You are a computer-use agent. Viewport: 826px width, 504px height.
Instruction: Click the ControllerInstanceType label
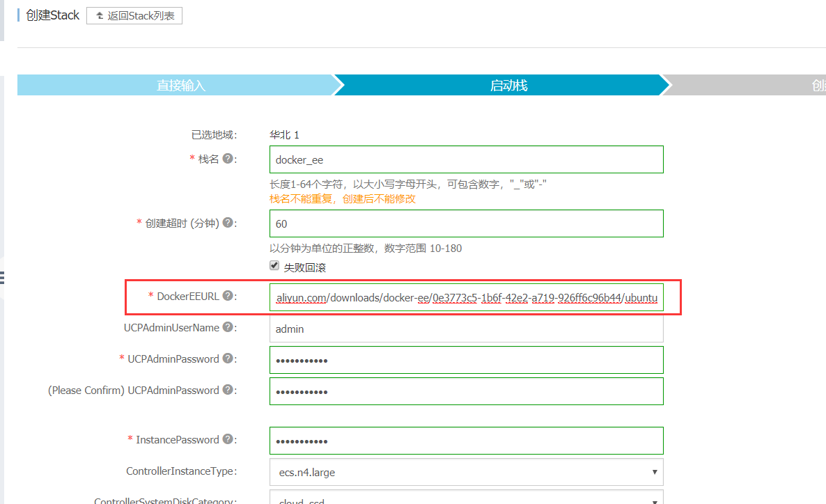click(182, 471)
